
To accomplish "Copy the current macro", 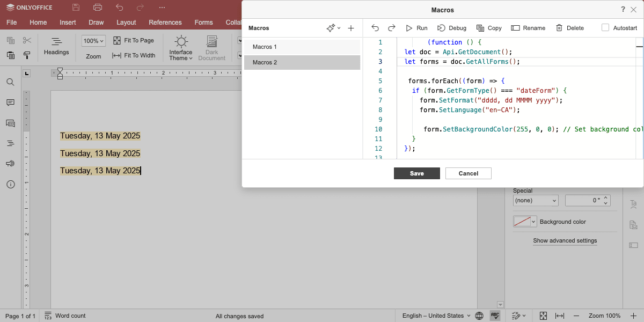I will pos(489,28).
